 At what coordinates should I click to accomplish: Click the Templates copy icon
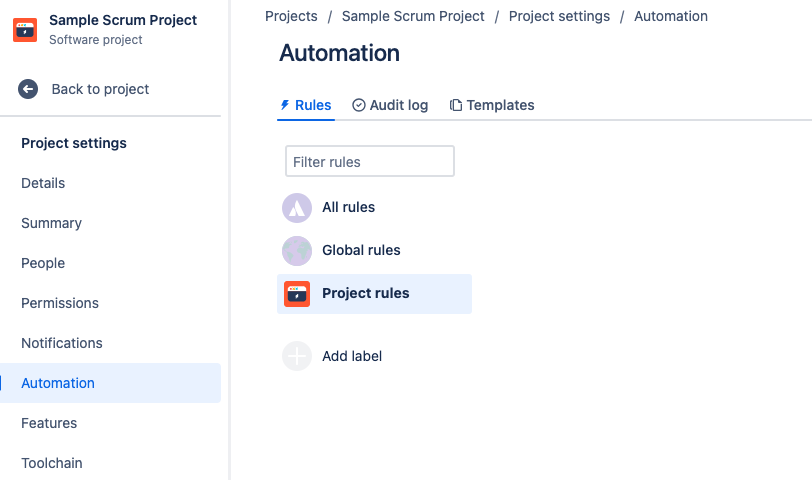(456, 105)
